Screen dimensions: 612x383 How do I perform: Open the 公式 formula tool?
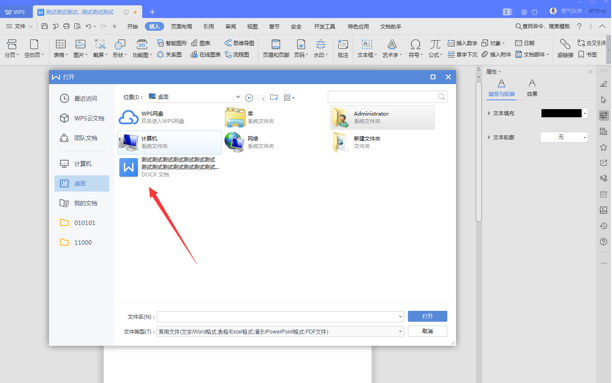(435, 48)
